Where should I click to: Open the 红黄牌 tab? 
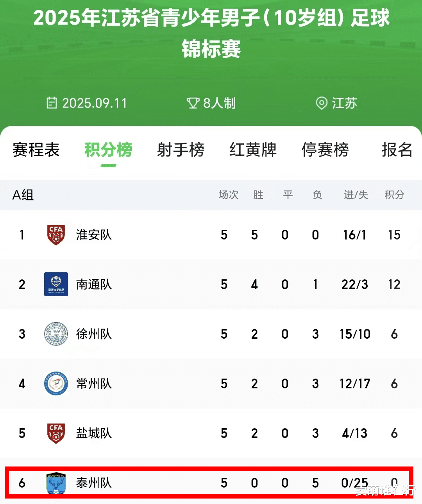point(253,150)
